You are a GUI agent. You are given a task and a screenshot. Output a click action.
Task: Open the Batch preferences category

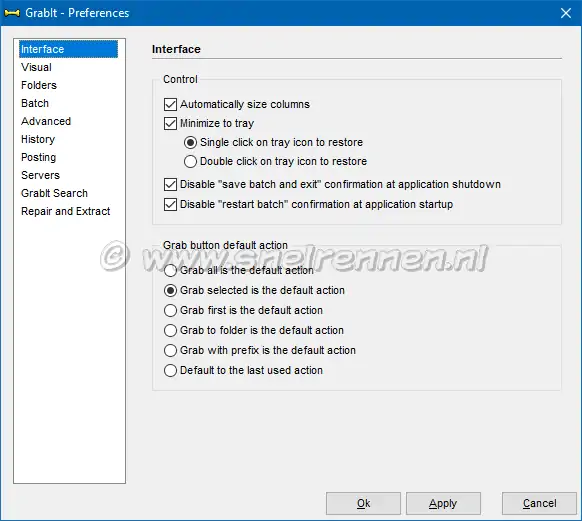35,103
